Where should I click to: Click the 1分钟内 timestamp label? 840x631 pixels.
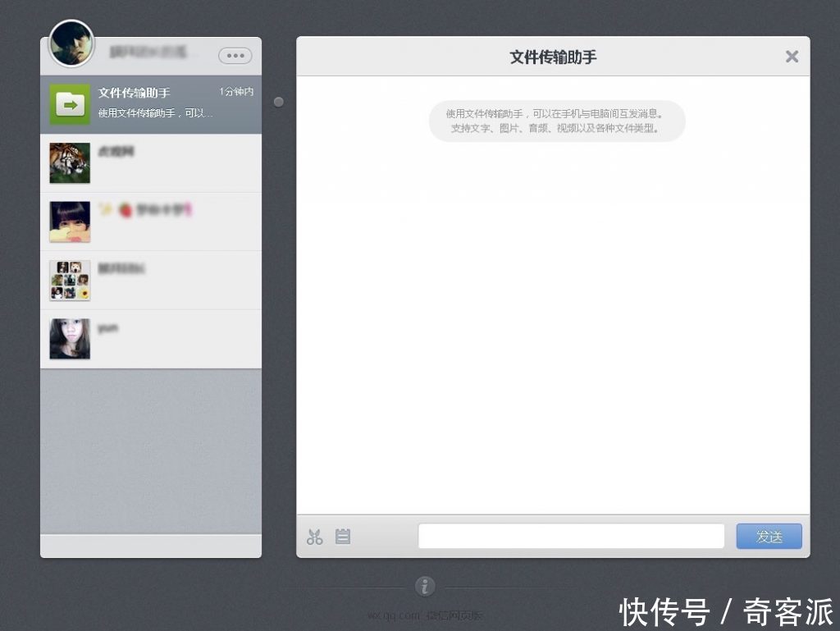(x=237, y=92)
